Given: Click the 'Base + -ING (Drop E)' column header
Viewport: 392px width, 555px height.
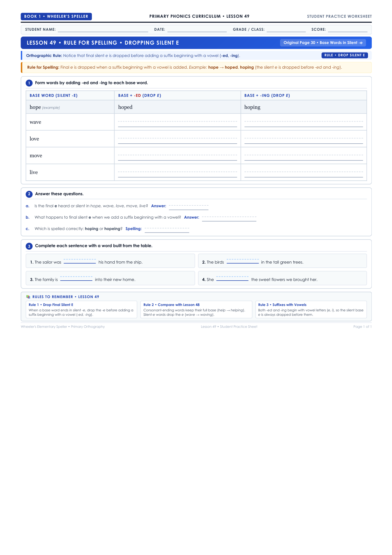Looking at the screenshot, I should tap(267, 96).
